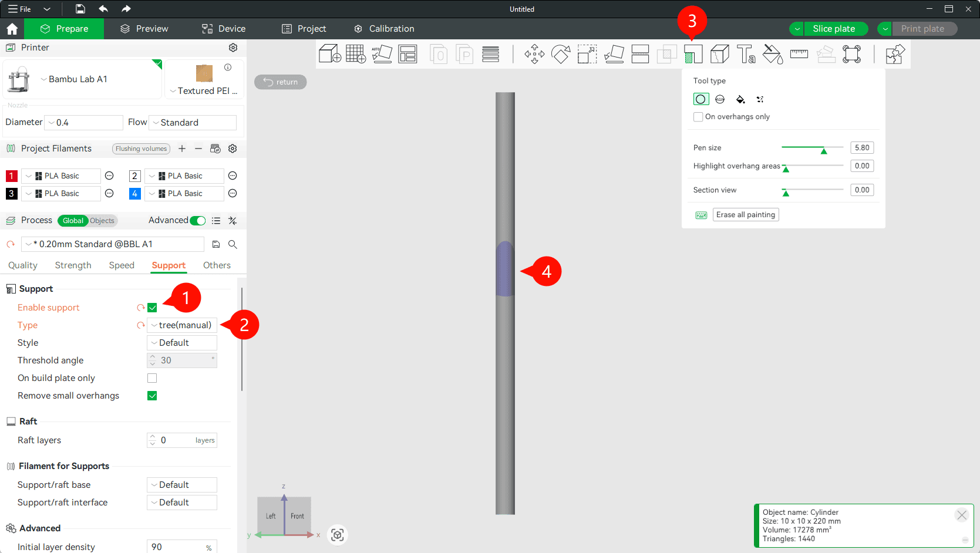Open the support Type dropdown
The height and width of the screenshot is (553, 980).
pos(182,325)
